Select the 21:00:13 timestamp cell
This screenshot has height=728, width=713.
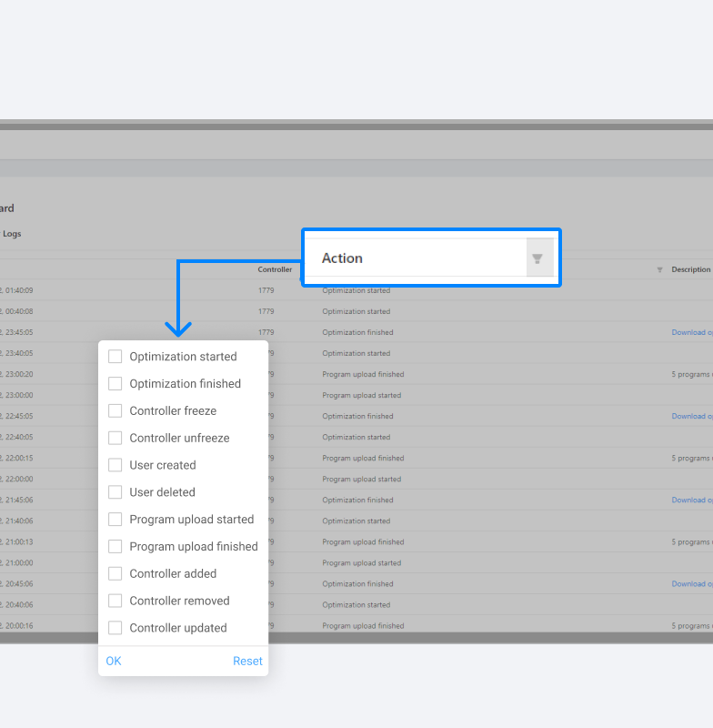(16, 541)
